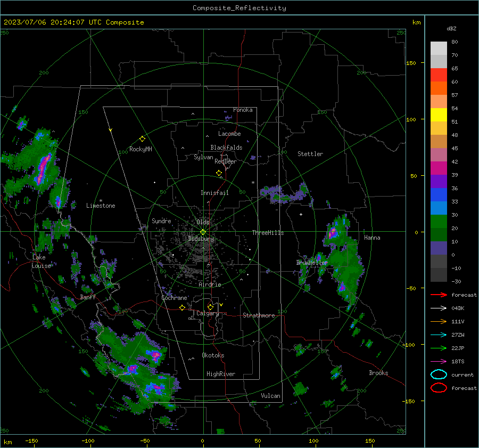Select the purple 36-39 dBZ swatch
479x448 pixels.
pyautogui.click(x=439, y=181)
